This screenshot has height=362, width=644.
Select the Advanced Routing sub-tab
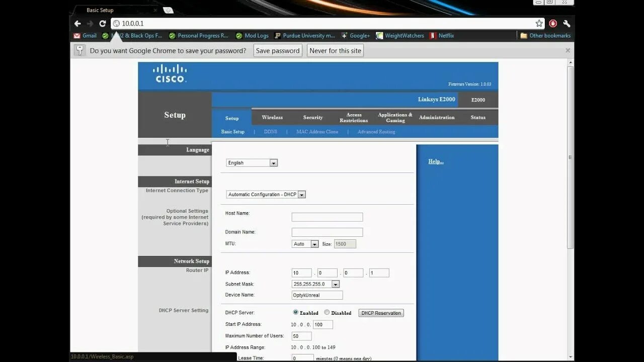point(376,132)
